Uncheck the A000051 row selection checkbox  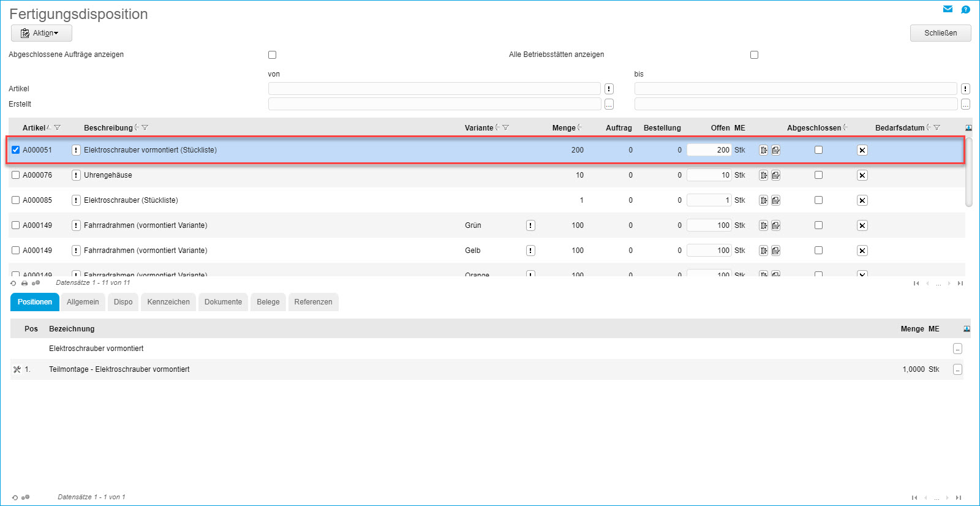[x=16, y=150]
